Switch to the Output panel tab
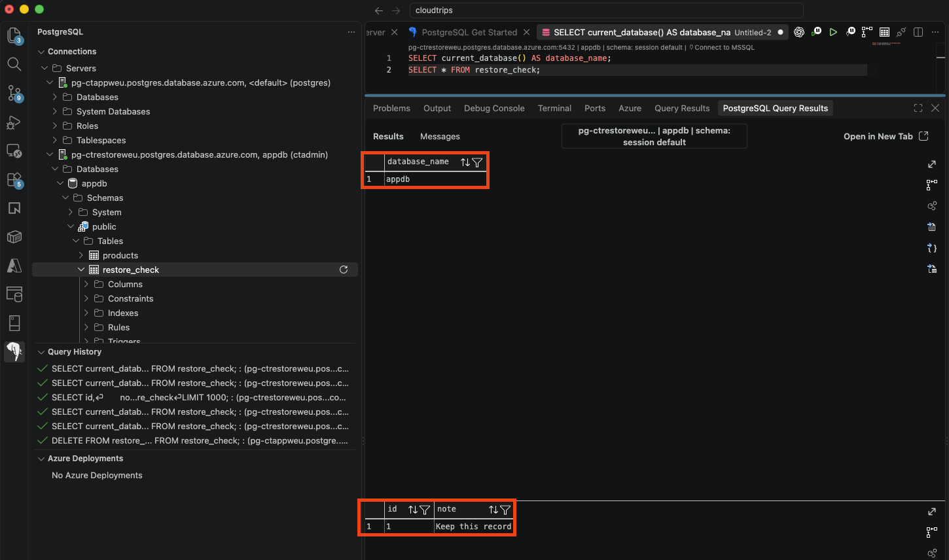 [437, 109]
